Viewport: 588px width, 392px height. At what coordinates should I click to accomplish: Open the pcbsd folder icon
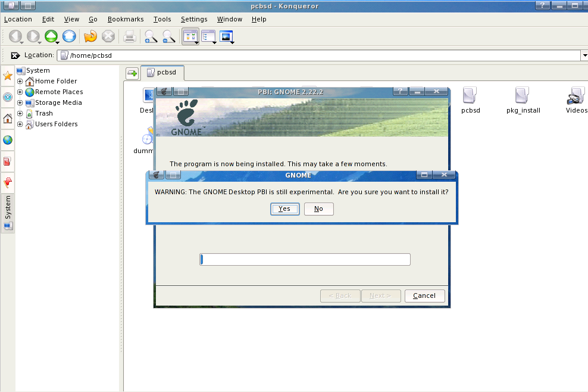pyautogui.click(x=470, y=100)
